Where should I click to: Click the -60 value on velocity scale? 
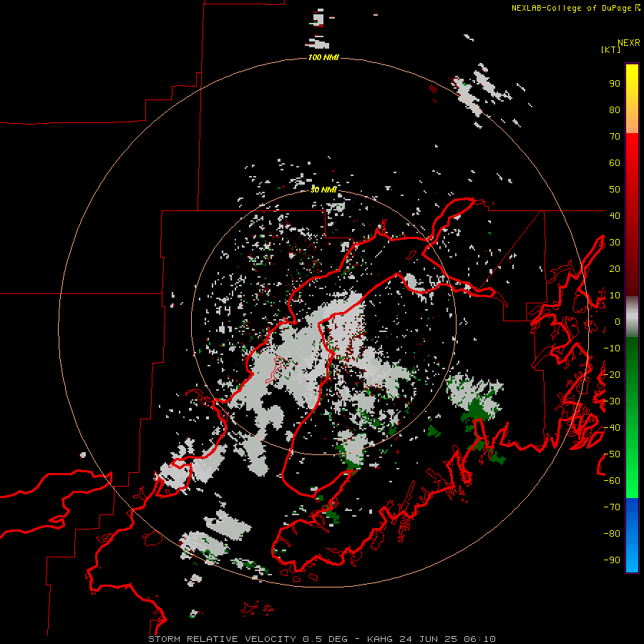pyautogui.click(x=612, y=481)
